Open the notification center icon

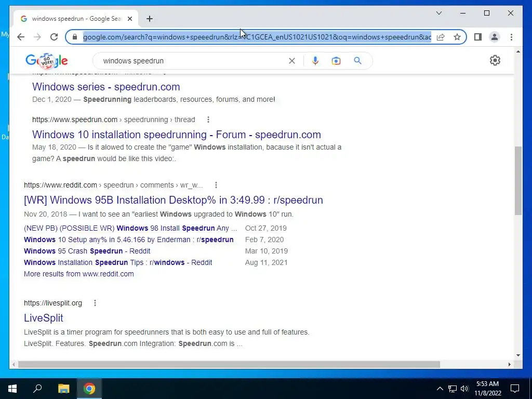(515, 389)
